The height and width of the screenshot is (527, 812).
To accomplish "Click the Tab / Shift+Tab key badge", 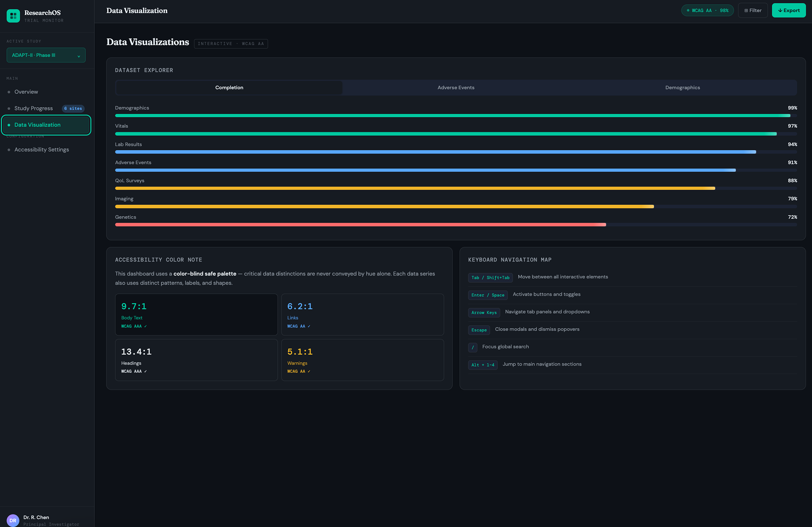I will [x=490, y=278].
